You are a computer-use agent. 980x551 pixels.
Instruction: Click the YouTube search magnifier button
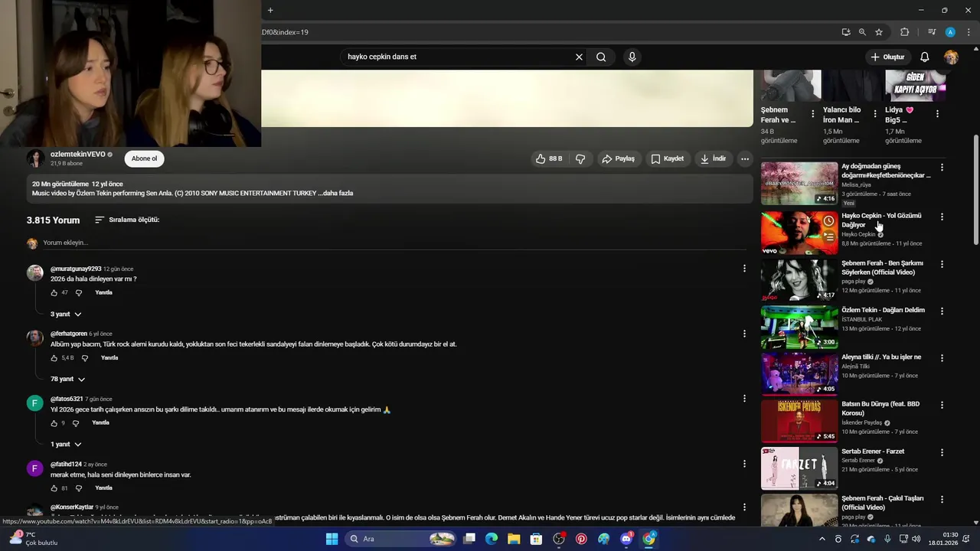pyautogui.click(x=601, y=57)
